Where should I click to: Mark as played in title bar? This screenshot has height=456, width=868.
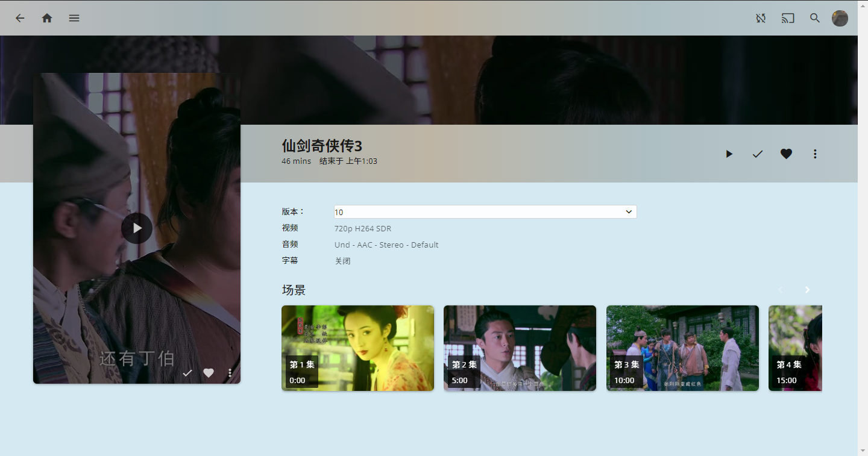tap(758, 154)
